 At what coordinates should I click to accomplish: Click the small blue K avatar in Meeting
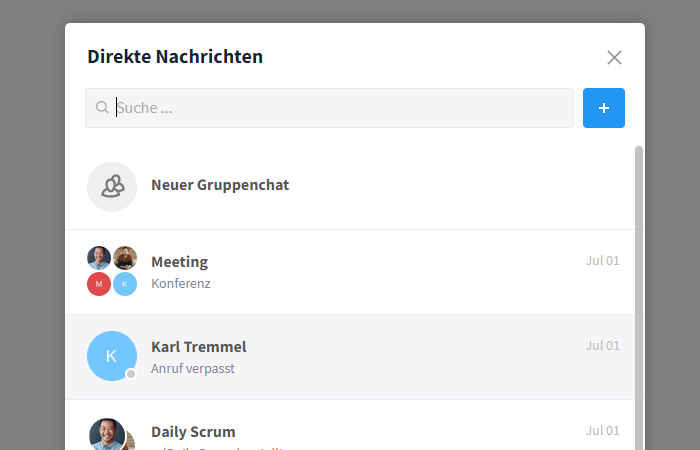pyautogui.click(x=125, y=284)
